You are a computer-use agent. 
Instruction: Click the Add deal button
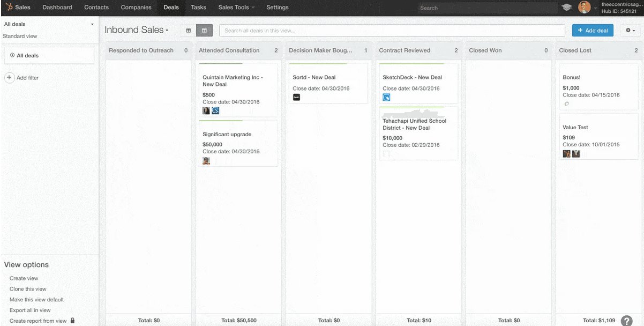pyautogui.click(x=592, y=30)
